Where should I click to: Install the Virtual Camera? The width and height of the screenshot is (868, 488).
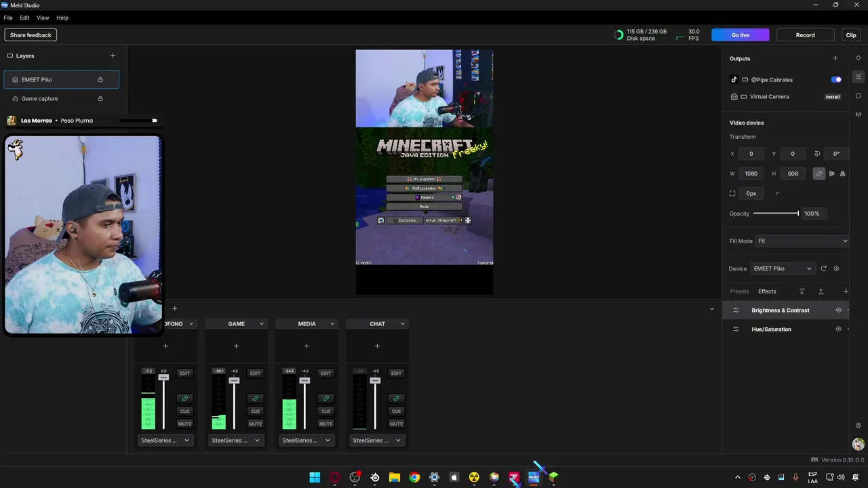pos(833,97)
